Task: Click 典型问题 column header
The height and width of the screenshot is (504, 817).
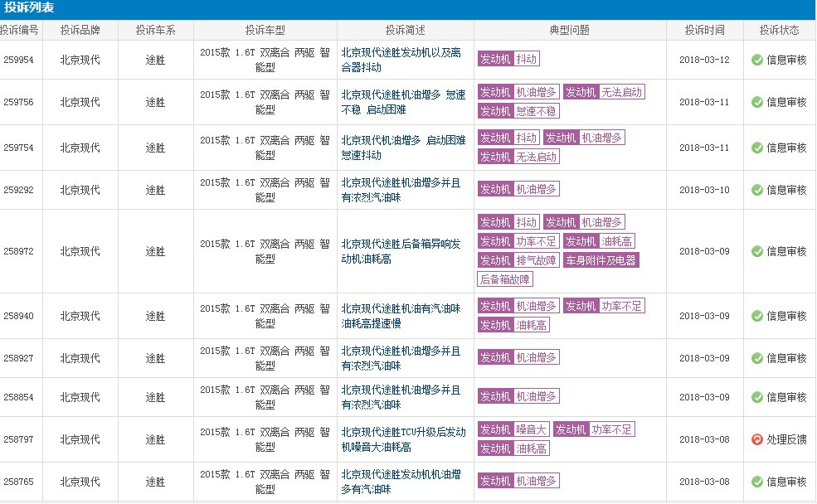Action: pos(570,30)
